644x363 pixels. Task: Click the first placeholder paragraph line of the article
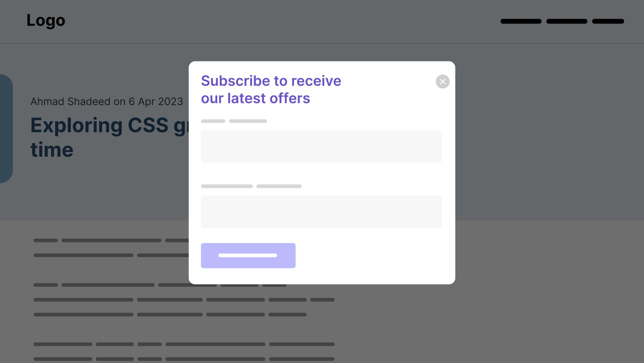(111, 240)
